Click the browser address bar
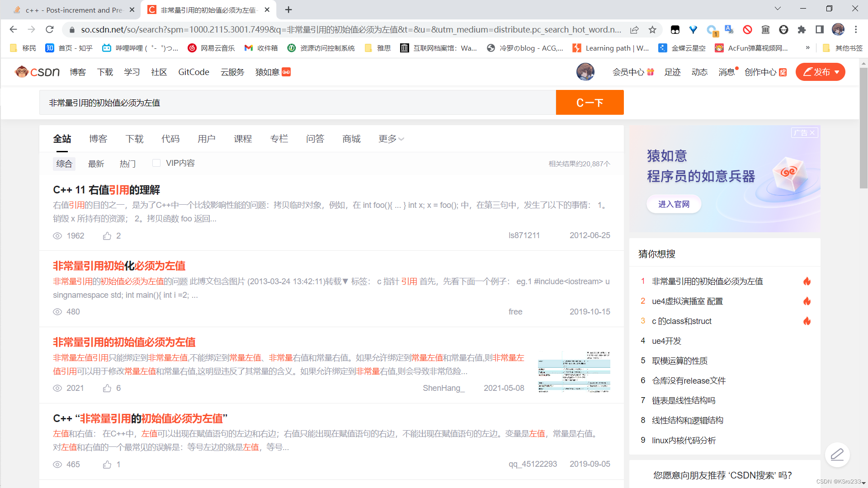Viewport: 868px width, 488px height. click(x=351, y=30)
